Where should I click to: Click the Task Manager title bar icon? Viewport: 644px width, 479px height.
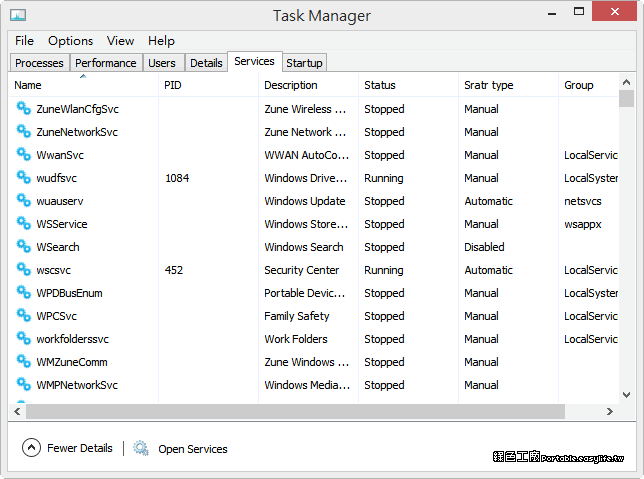[x=17, y=16]
